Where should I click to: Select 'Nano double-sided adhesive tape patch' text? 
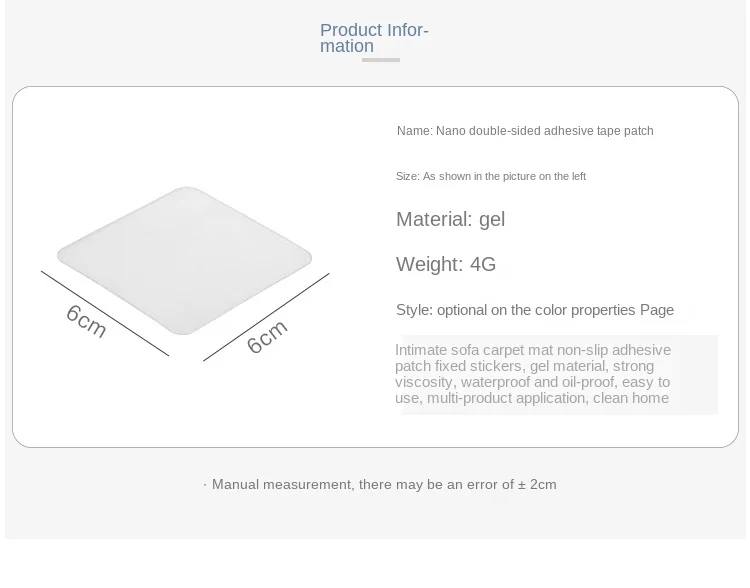[x=545, y=131]
